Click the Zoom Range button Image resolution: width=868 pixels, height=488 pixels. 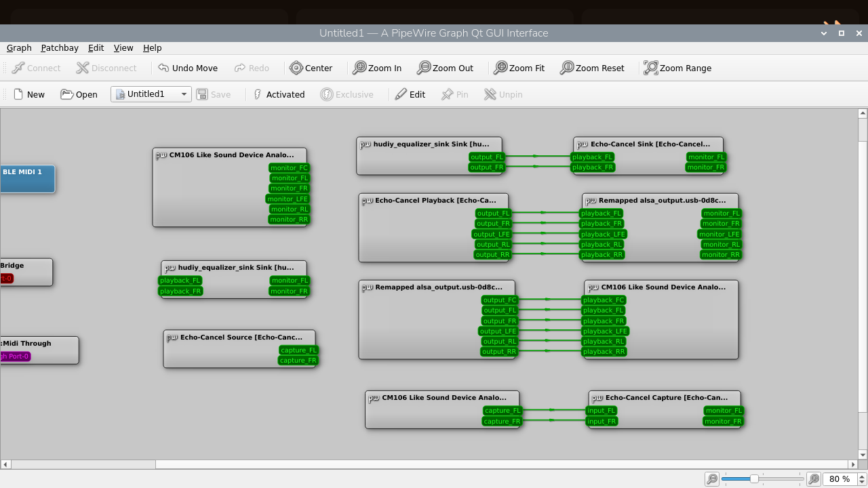pos(677,68)
